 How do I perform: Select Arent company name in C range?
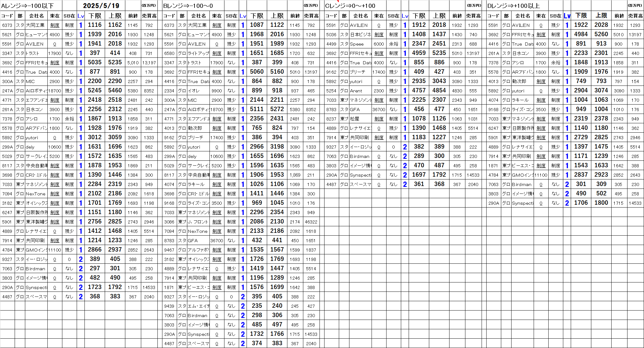[356, 91]
